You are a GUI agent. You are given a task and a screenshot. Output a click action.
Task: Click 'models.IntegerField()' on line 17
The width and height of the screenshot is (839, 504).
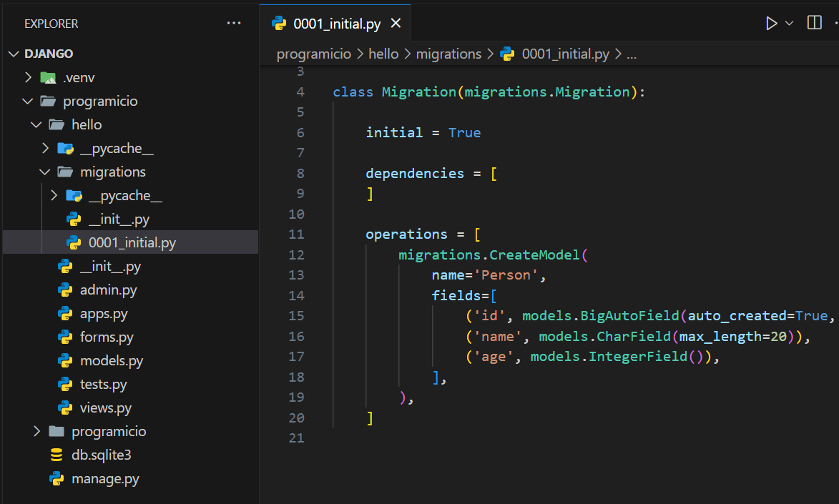(617, 356)
